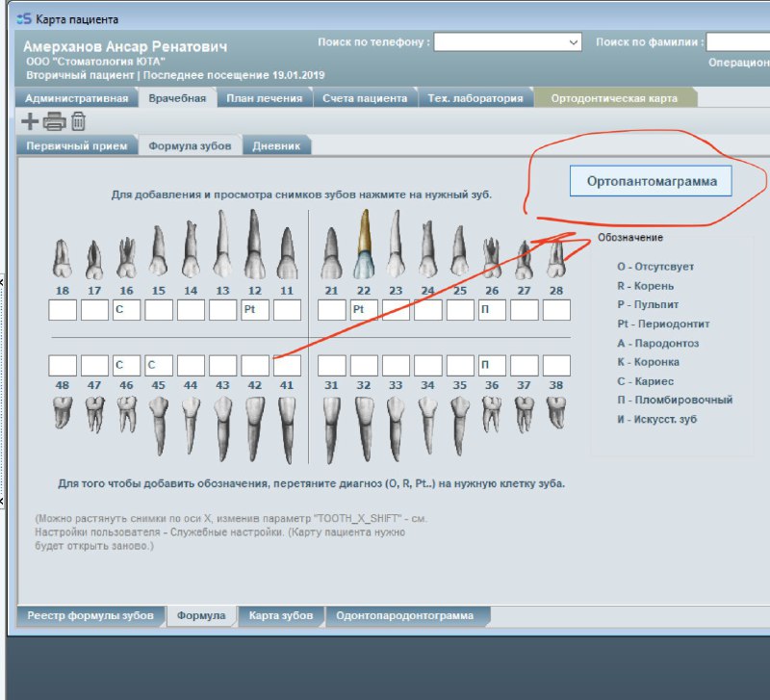Click the printer icon in toolbar
The height and width of the screenshot is (700, 770).
click(x=55, y=121)
